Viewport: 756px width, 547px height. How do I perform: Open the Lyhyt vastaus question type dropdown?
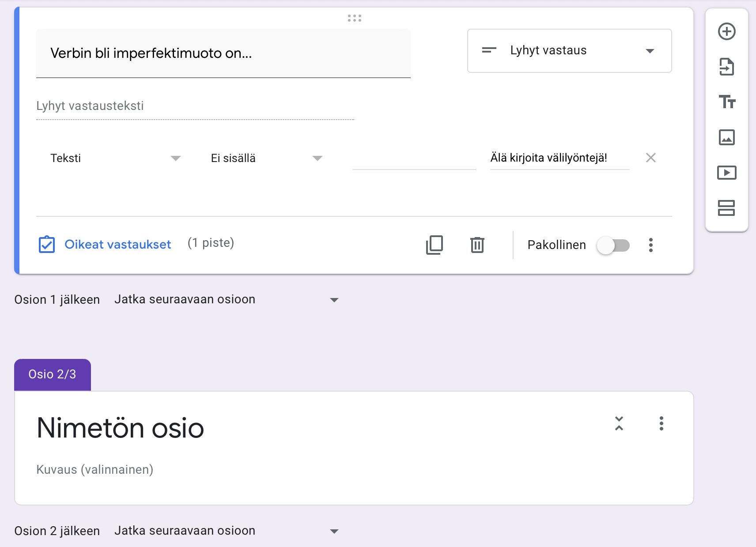(569, 51)
